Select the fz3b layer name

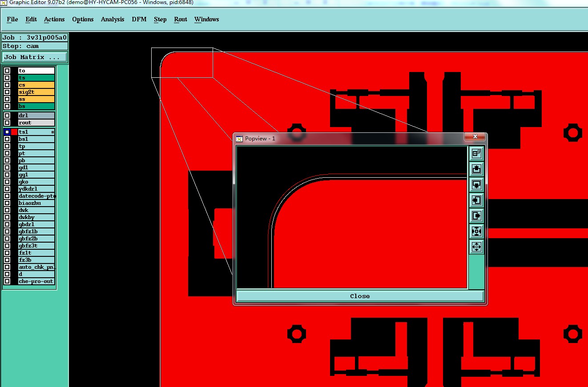coord(36,260)
